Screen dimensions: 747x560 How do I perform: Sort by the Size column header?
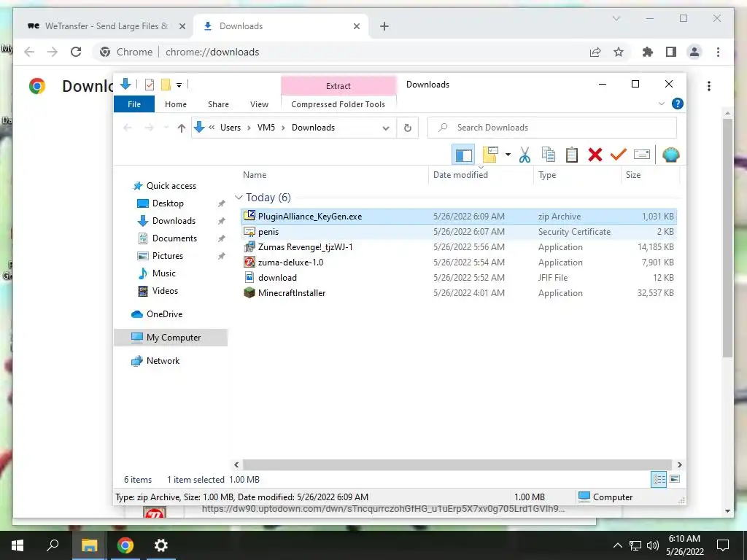pyautogui.click(x=632, y=175)
